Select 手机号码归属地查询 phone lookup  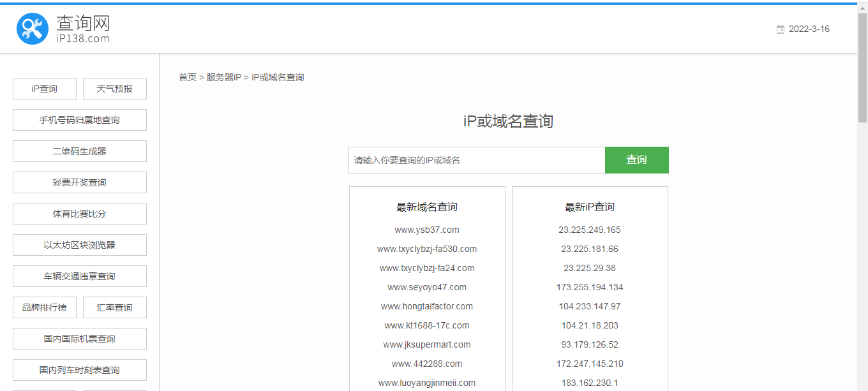pyautogui.click(x=79, y=119)
